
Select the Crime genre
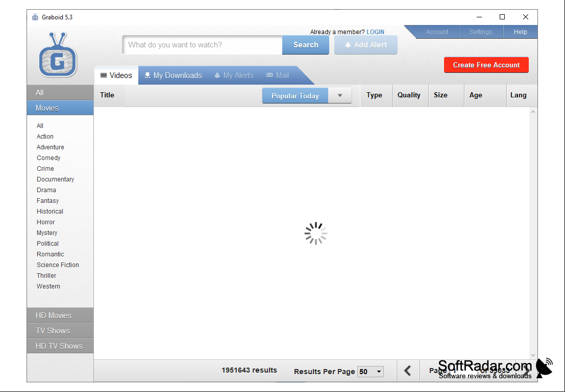pos(45,168)
